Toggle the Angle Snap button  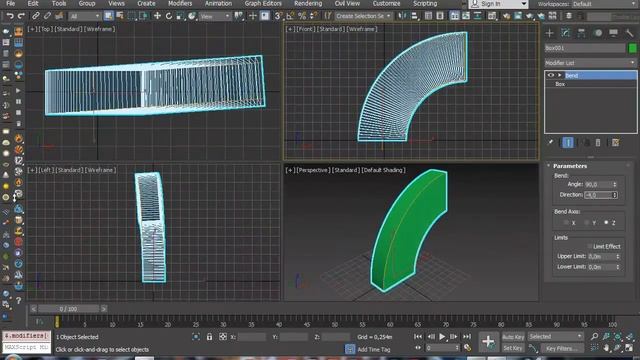pyautogui.click(x=290, y=16)
